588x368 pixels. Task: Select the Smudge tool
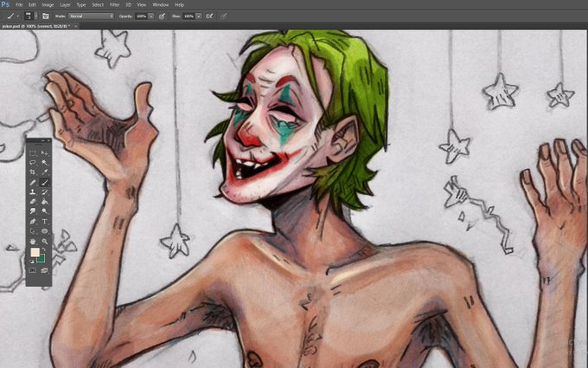click(x=33, y=211)
